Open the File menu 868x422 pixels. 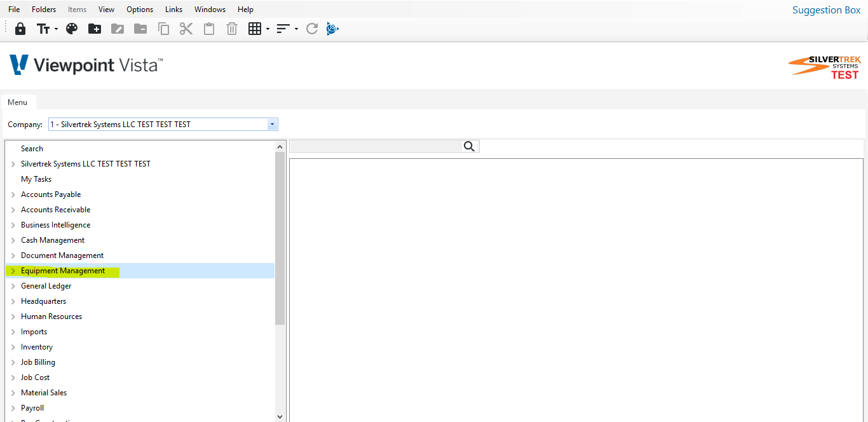coord(14,10)
